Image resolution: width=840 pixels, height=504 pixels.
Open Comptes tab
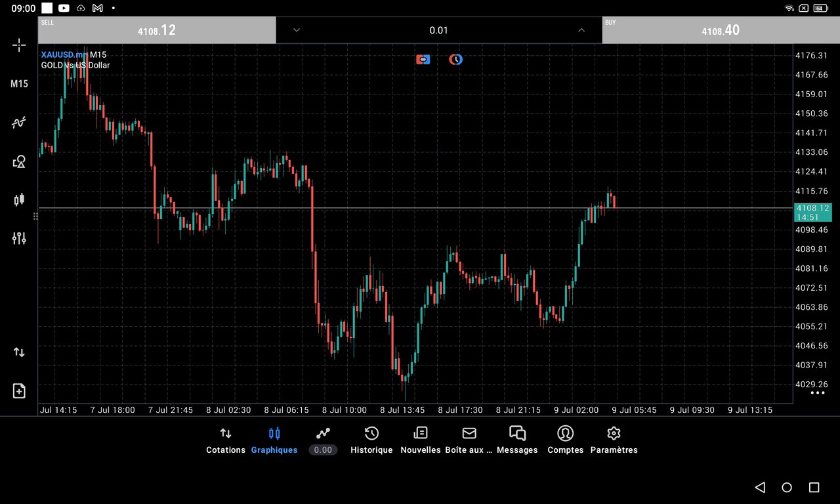[566, 440]
